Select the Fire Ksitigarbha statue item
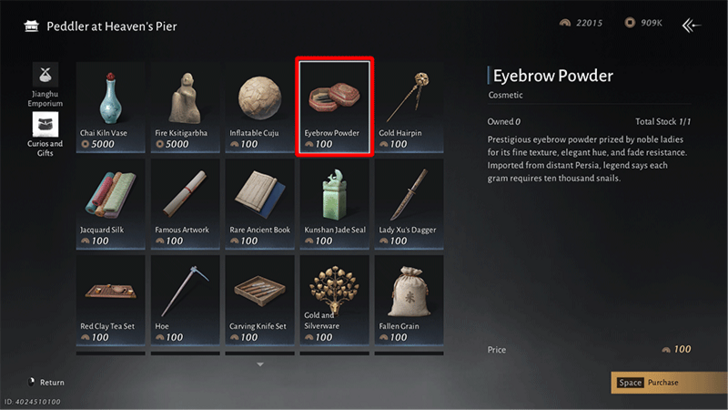Image resolution: width=728 pixels, height=410 pixels. pyautogui.click(x=185, y=107)
